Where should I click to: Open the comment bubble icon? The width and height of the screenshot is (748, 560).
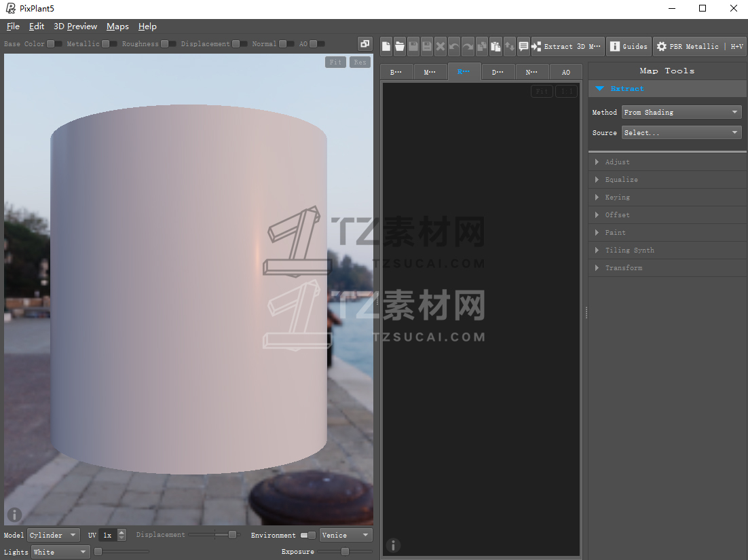pyautogui.click(x=523, y=46)
